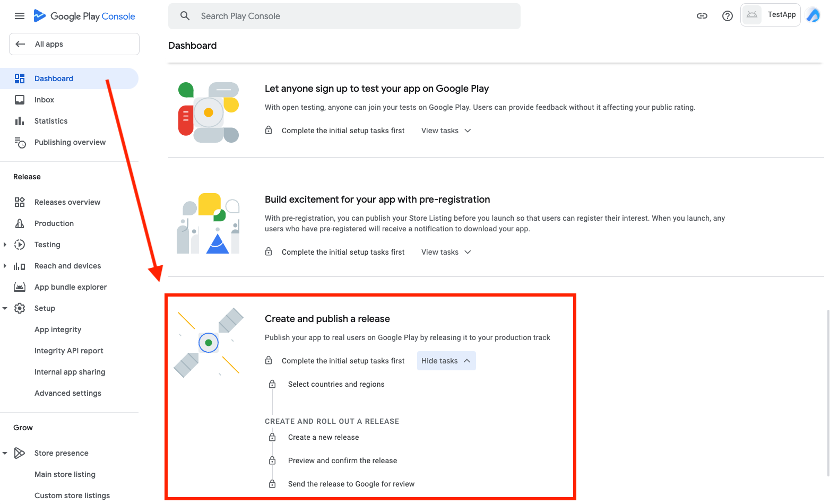Open Publishing overview in sidebar

coord(70,142)
